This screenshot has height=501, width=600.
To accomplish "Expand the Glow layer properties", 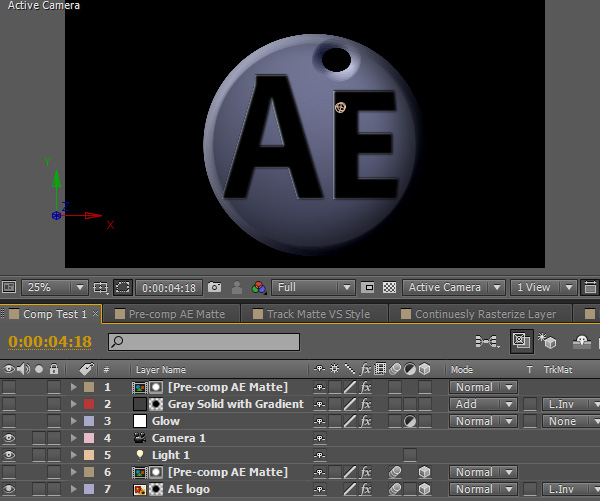I will pyautogui.click(x=73, y=422).
